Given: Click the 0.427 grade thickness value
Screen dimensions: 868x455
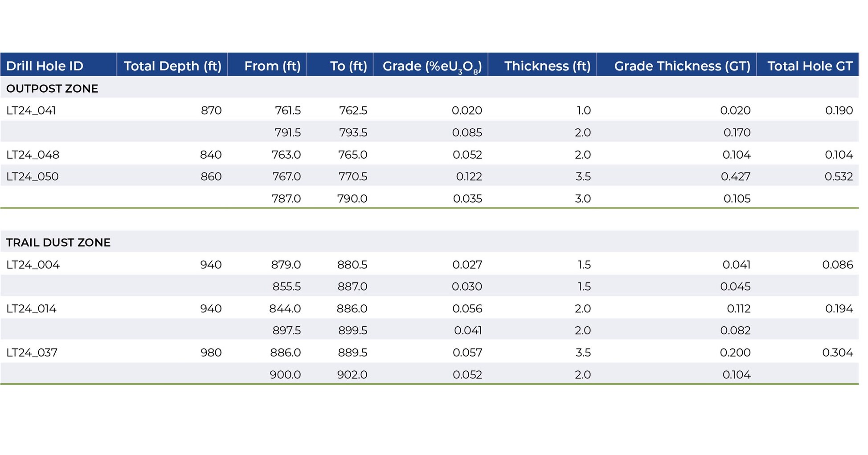Looking at the screenshot, I should (735, 176).
